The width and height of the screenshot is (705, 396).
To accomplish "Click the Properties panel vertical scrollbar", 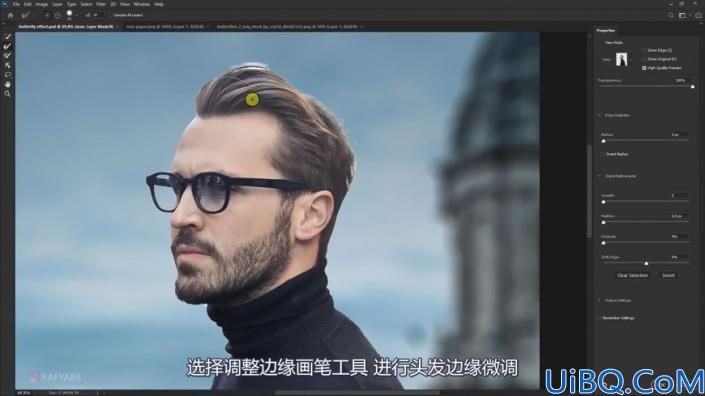I will tap(589, 191).
